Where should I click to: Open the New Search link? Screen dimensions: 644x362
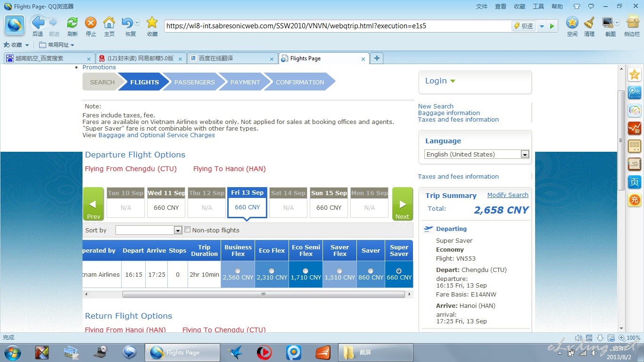[436, 106]
